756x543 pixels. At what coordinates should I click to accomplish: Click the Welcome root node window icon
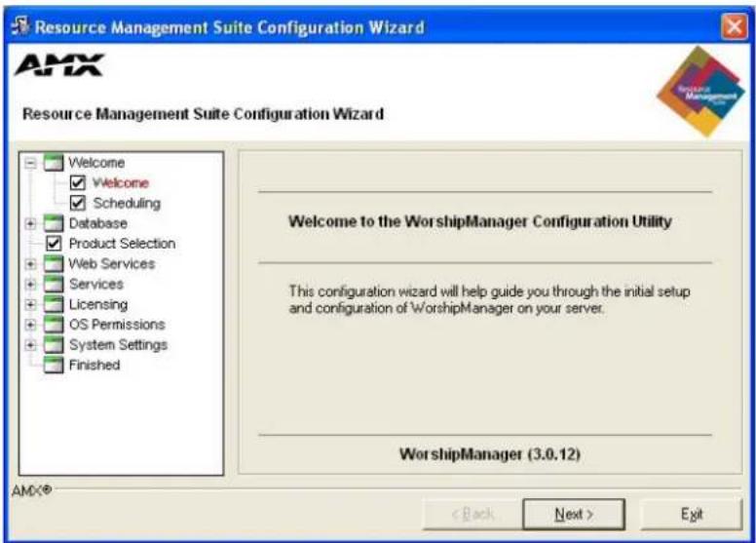click(53, 163)
